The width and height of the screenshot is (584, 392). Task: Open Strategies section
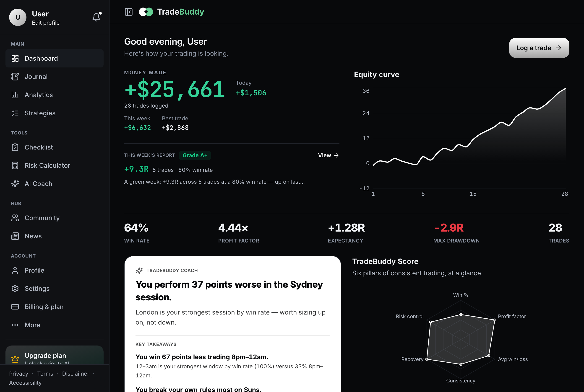[x=55, y=113]
